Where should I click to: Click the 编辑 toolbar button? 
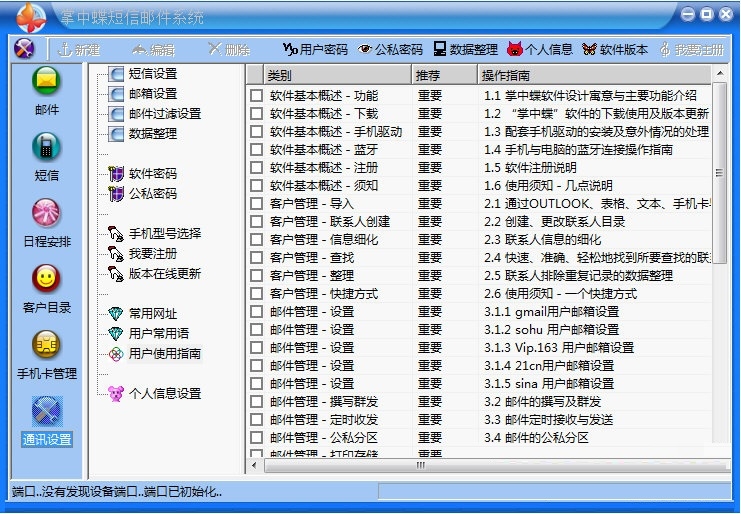click(x=154, y=50)
